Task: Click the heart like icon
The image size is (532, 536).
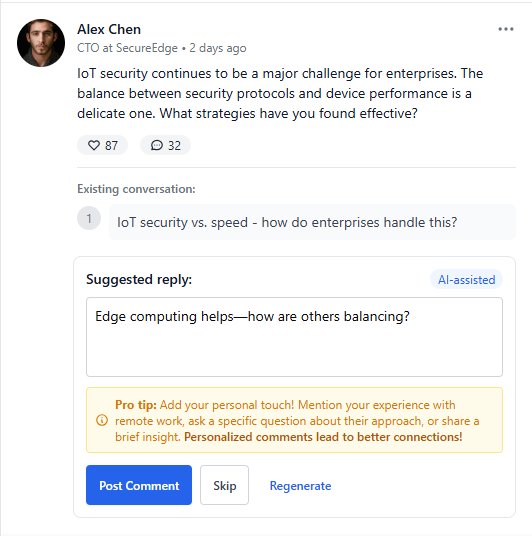Action: click(x=94, y=145)
